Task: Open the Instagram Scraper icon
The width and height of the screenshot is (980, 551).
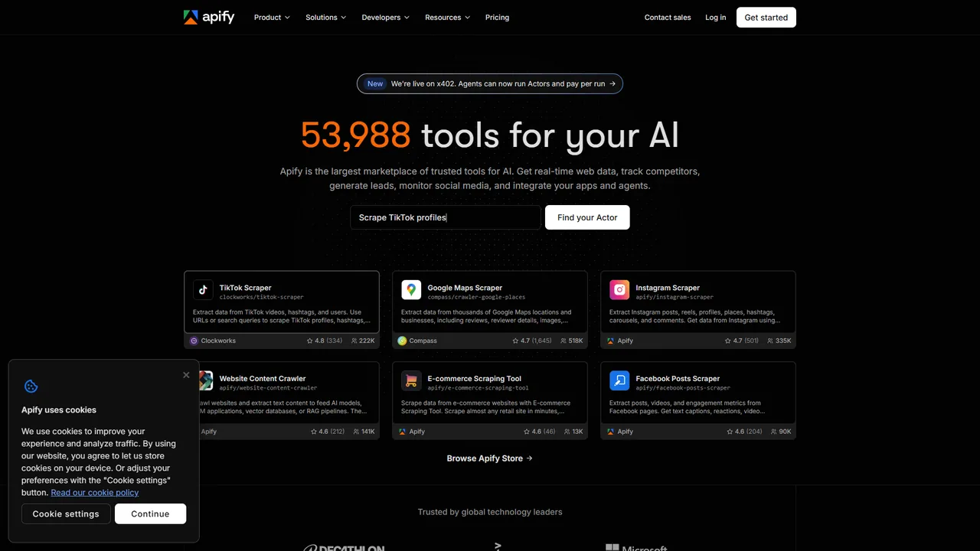Action: (x=619, y=290)
